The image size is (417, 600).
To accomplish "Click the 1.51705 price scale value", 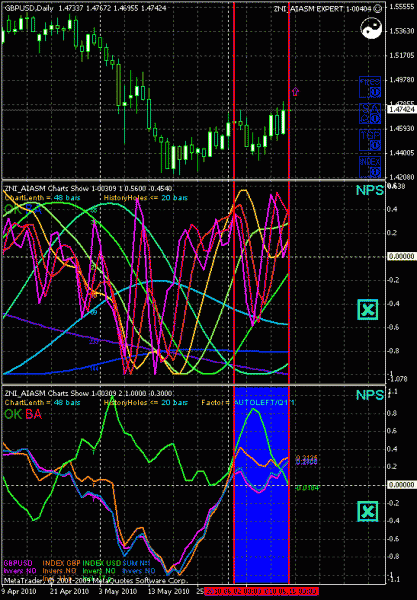I will 402,55.
